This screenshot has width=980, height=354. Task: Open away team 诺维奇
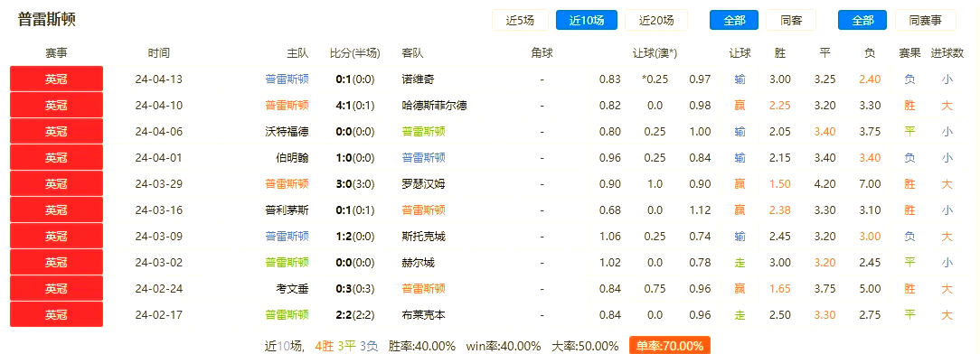click(418, 79)
